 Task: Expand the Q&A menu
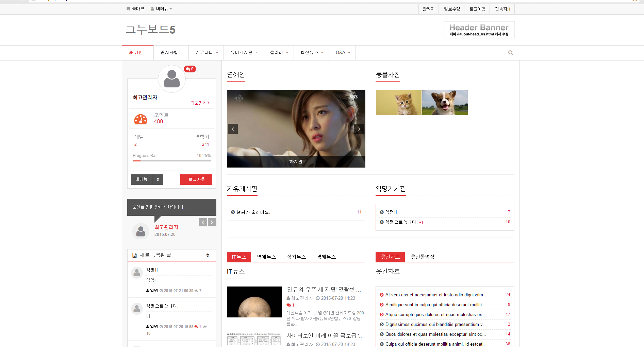pyautogui.click(x=343, y=52)
